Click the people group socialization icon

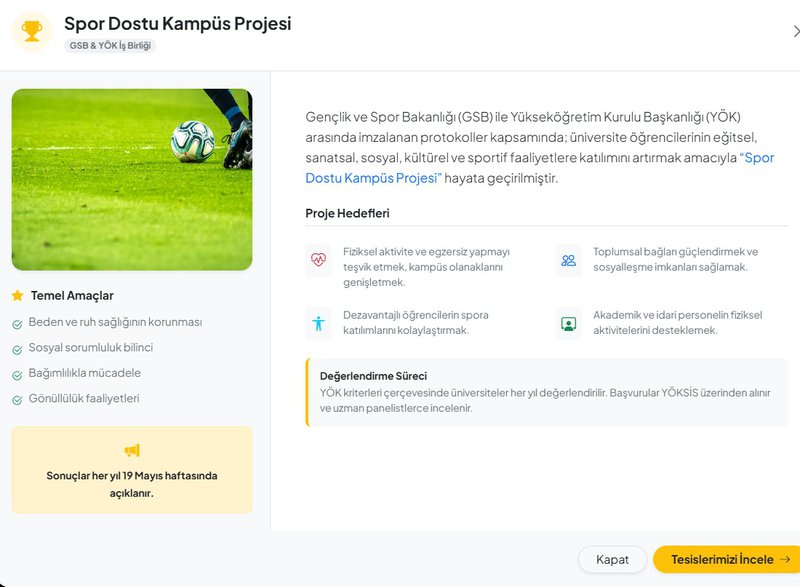(568, 260)
